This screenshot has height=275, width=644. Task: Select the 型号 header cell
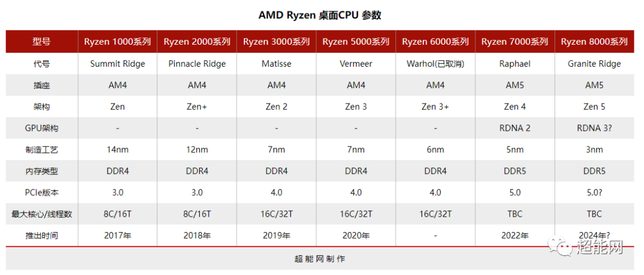(42, 42)
